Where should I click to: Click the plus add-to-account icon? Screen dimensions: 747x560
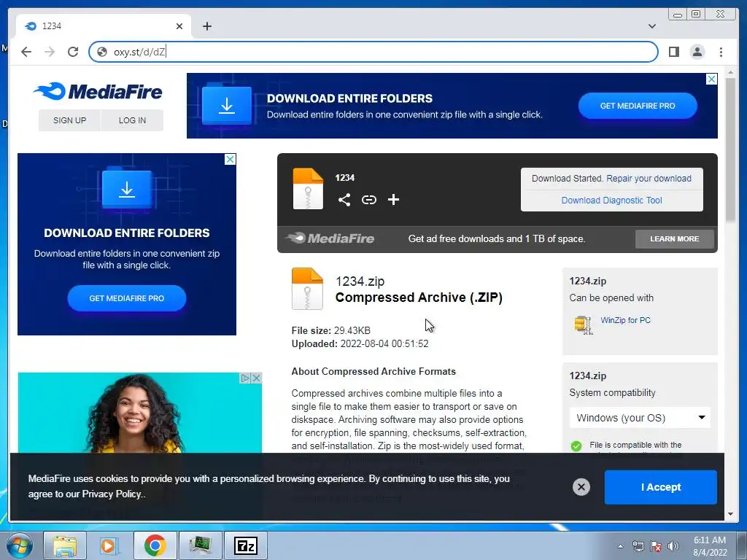pos(393,200)
